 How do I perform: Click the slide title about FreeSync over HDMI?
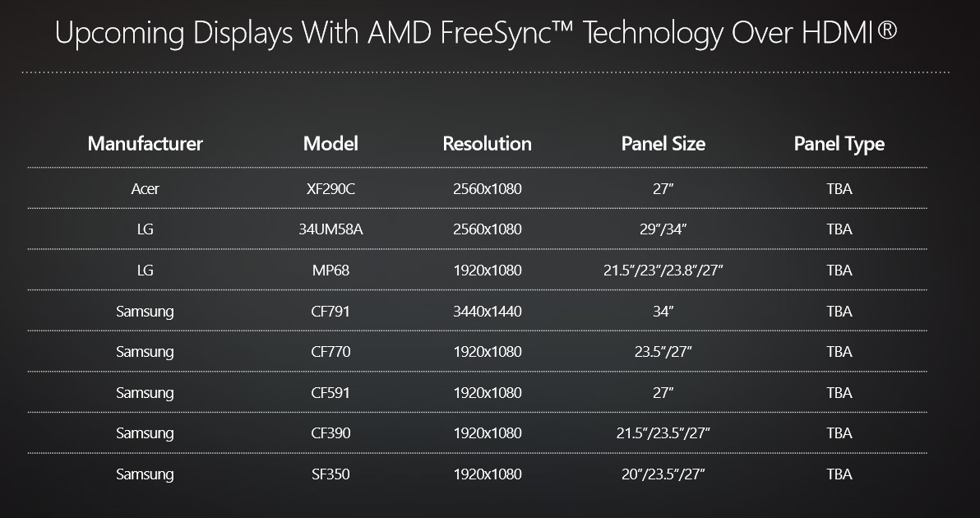(476, 33)
